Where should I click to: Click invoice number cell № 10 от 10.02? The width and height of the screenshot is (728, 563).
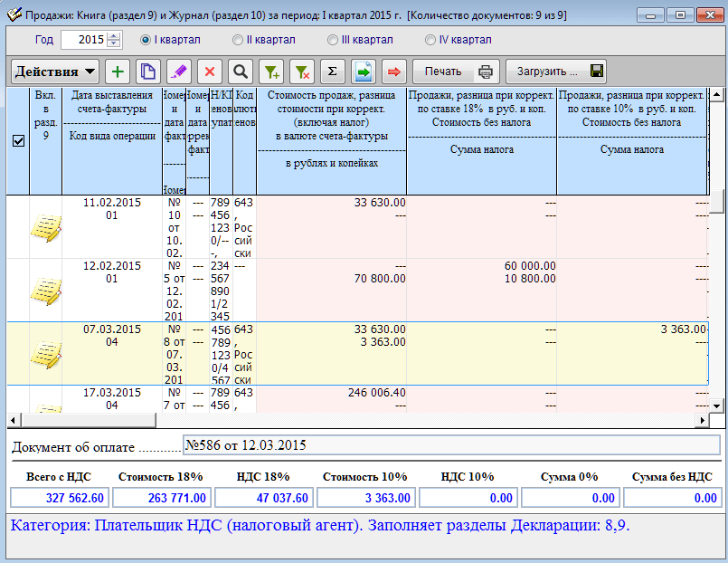[x=175, y=227]
